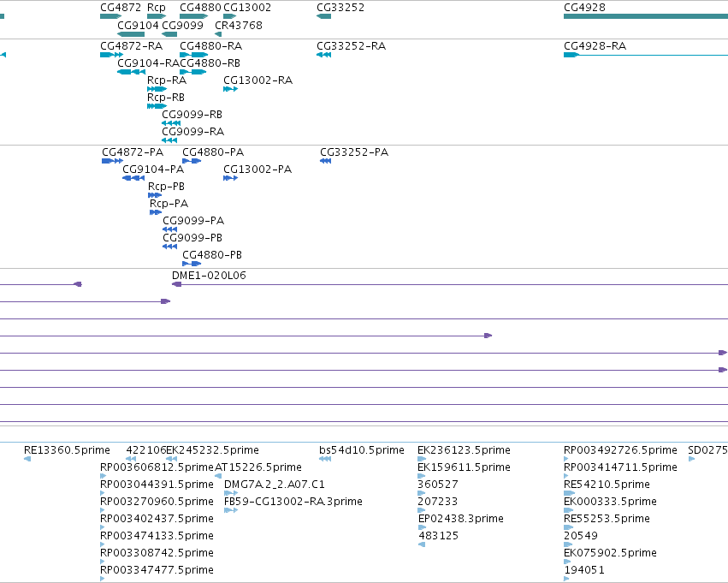Click the CG4880-RB transcript glyph
This screenshot has height=583, width=728.
193,72
